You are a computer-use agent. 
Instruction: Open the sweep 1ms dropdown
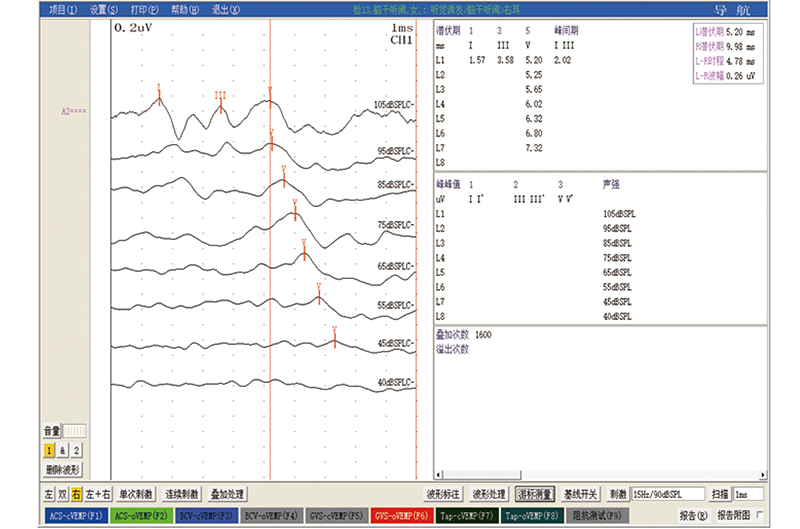pyautogui.click(x=748, y=494)
